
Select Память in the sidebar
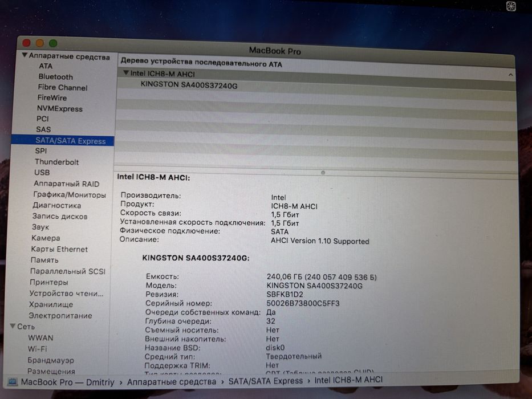[44, 260]
